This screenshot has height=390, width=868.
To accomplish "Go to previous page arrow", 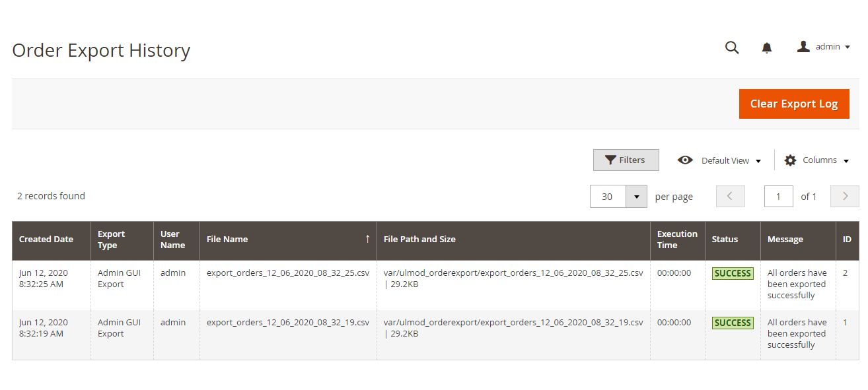I will pos(731,196).
